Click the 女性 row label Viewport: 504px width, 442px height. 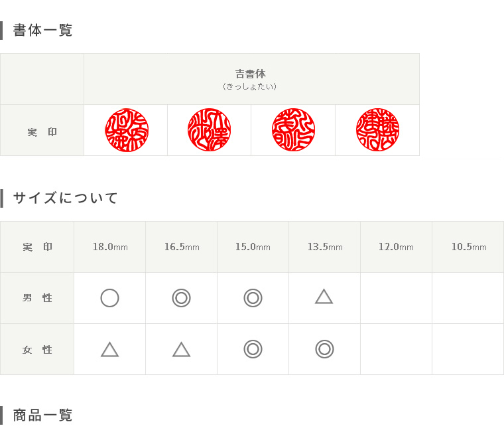37,349
